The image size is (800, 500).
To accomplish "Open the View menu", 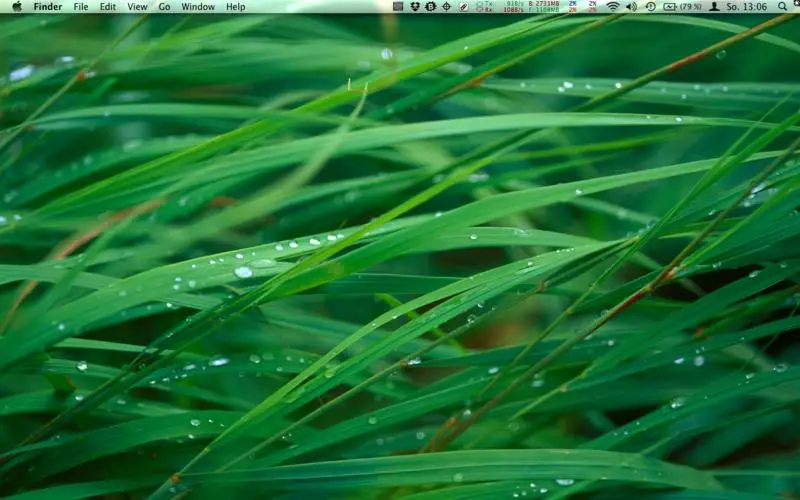I will tap(137, 6).
